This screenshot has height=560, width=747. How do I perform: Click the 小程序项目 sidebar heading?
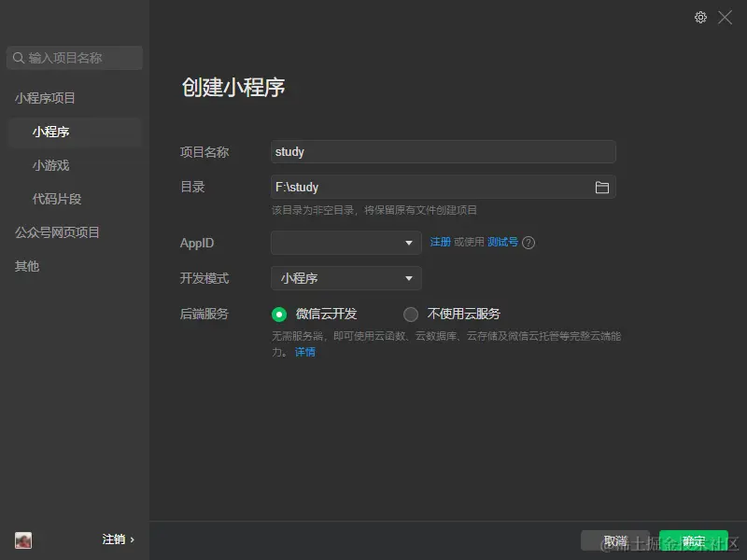45,98
